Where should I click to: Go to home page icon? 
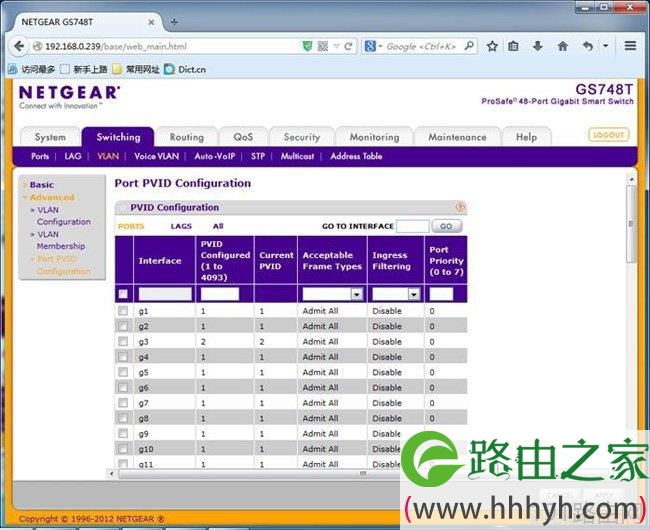coord(563,46)
